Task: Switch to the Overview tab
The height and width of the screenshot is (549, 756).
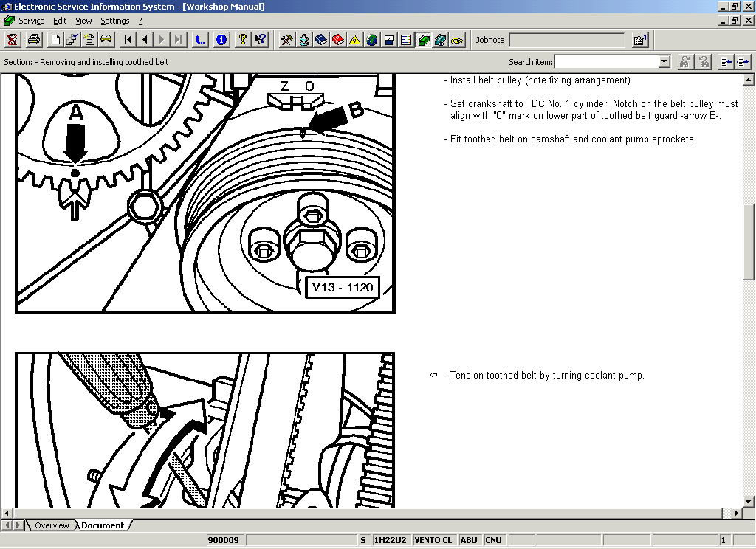Action: 52,525
